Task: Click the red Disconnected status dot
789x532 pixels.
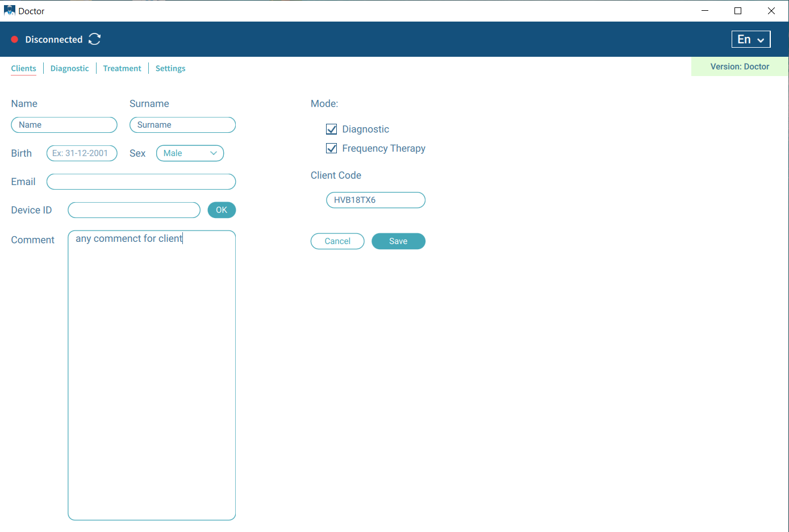Action: (15, 39)
